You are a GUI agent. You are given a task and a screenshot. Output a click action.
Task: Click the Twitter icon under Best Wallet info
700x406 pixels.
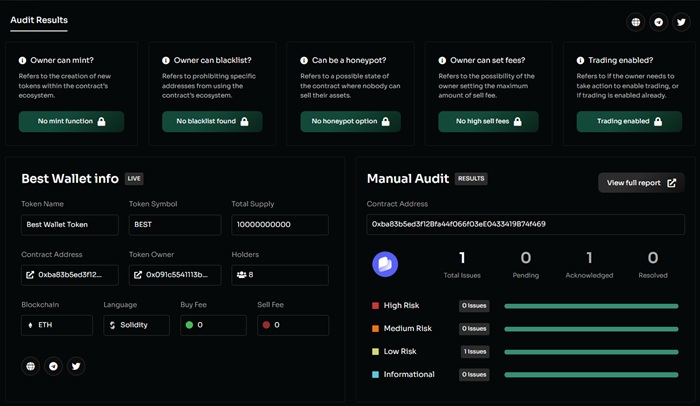coord(76,366)
